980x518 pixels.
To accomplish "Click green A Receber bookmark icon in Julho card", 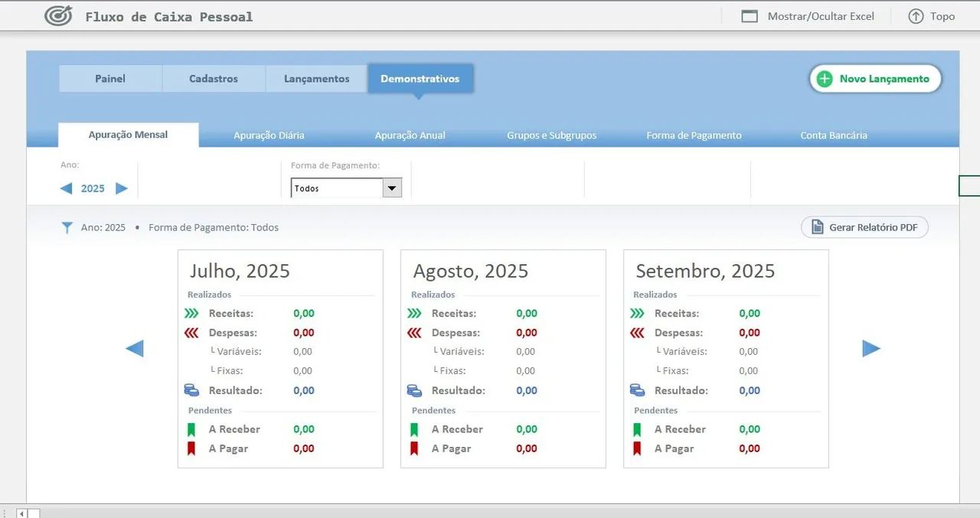I will (191, 429).
